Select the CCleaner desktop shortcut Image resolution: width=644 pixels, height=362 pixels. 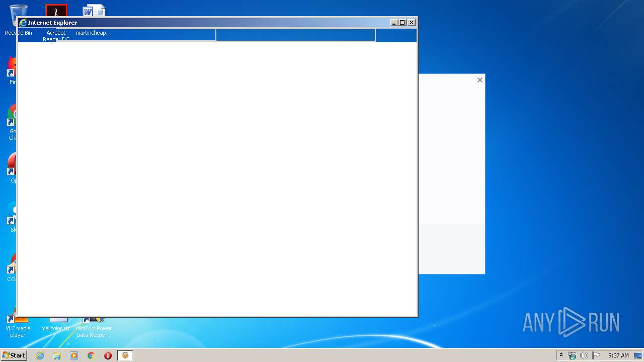click(x=11, y=267)
